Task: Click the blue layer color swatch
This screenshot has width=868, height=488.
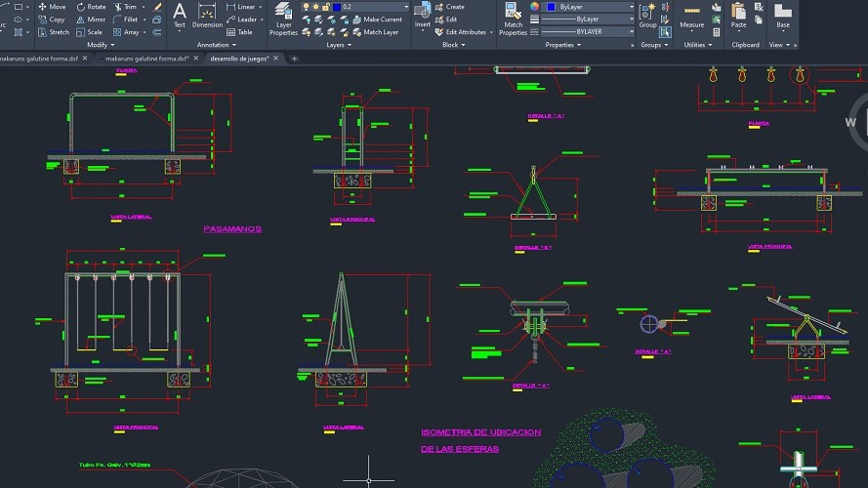Action: pos(337,7)
